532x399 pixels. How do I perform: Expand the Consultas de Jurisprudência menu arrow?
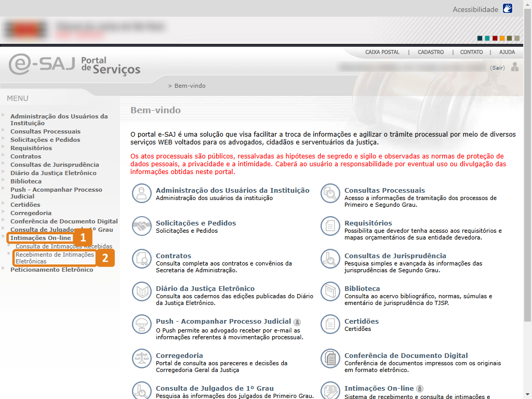coord(3,164)
